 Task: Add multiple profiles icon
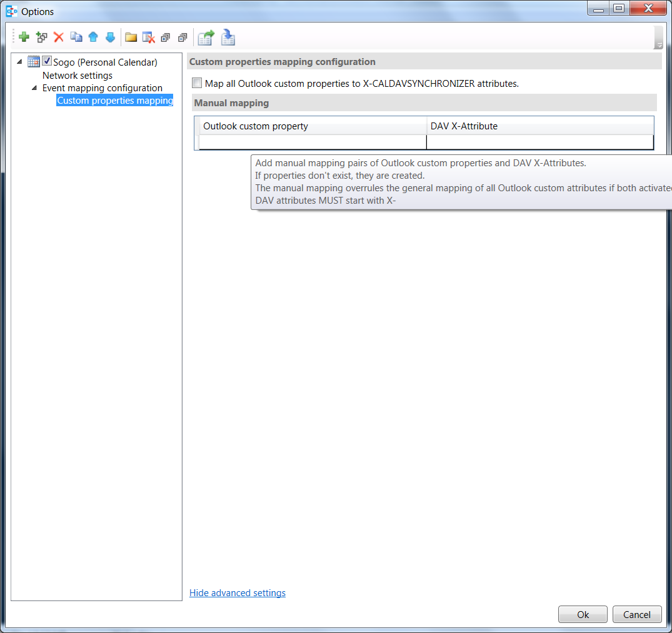click(x=42, y=37)
